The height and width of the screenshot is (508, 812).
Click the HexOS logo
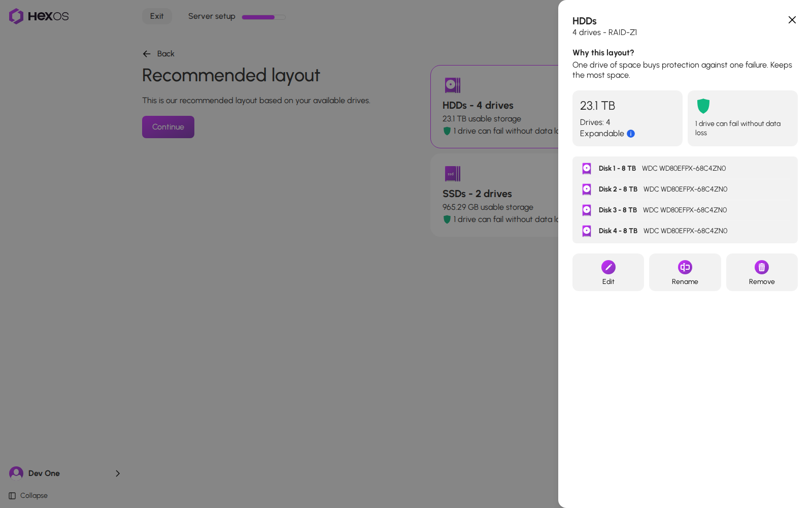point(39,16)
